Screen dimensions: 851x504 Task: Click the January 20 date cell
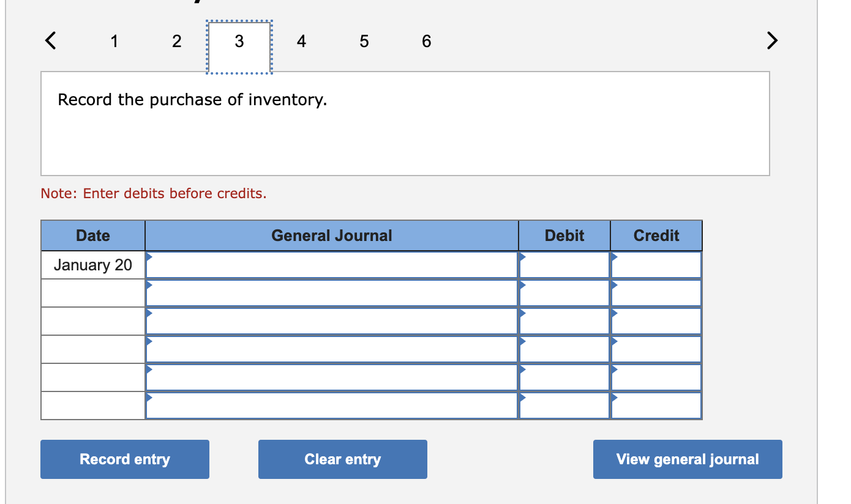click(x=92, y=264)
